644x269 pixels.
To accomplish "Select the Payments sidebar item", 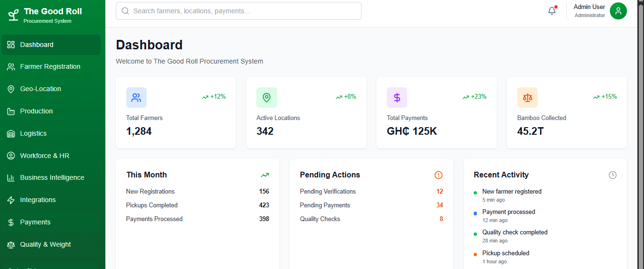I will pyautogui.click(x=35, y=223).
